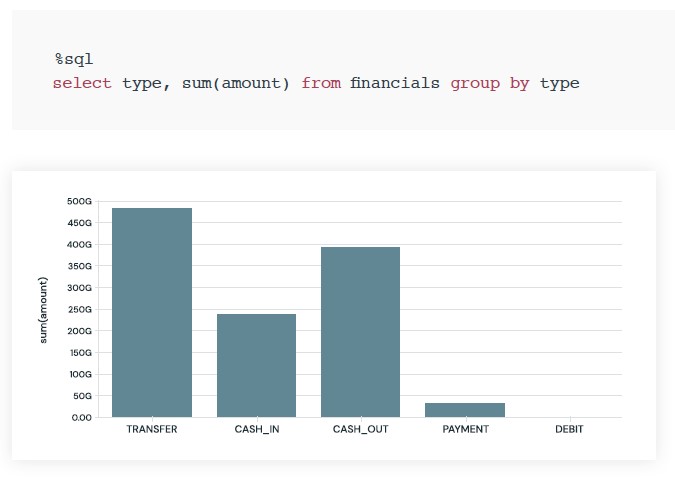Click the TRANSFER bar in chart
The height and width of the screenshot is (484, 675).
pos(152,313)
